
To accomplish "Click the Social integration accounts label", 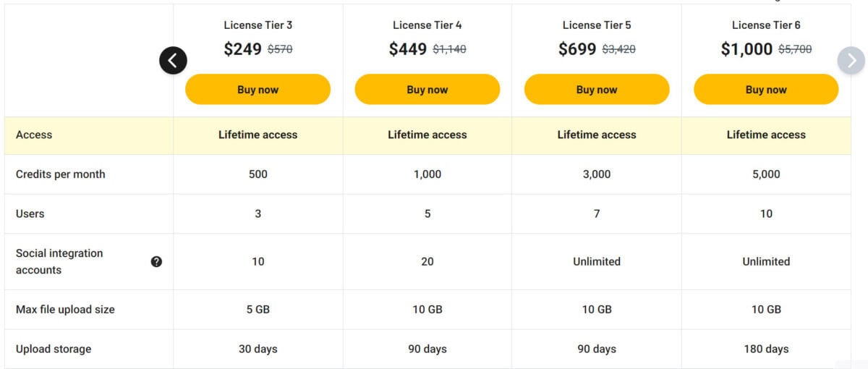I will click(59, 261).
